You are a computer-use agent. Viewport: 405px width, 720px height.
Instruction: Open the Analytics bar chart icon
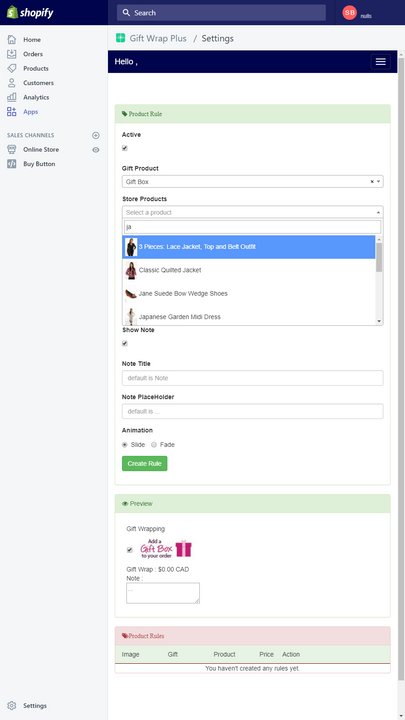point(11,97)
